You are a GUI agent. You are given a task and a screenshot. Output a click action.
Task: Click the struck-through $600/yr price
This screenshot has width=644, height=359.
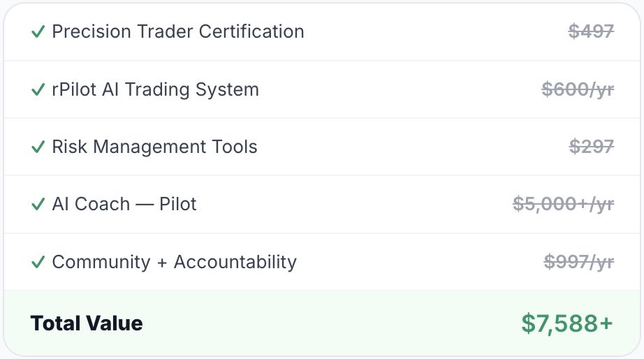click(578, 89)
